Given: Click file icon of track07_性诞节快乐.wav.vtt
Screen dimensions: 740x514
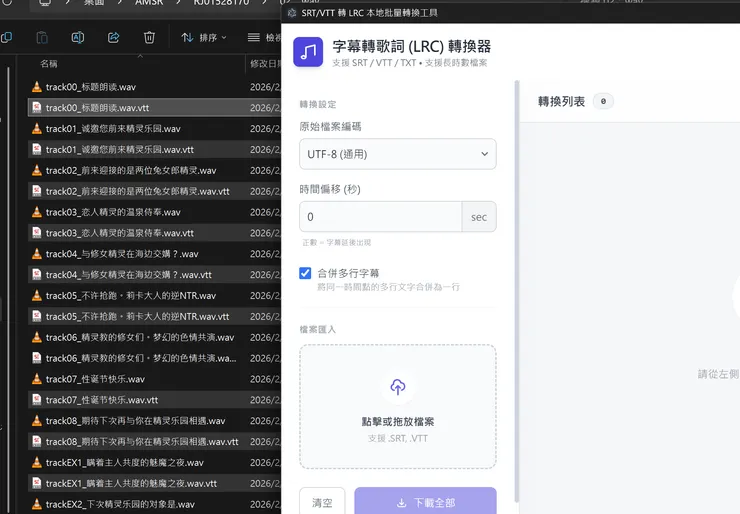Looking at the screenshot, I should click(x=37, y=400).
